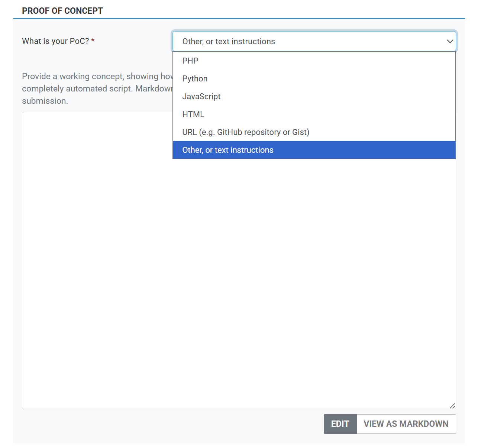478x448 pixels.
Task: Choose PHP from the PoC list
Action: click(190, 61)
